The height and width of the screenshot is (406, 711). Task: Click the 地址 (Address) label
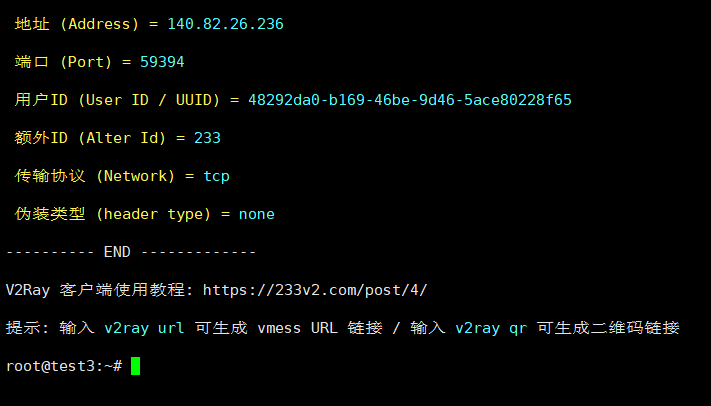click(77, 23)
